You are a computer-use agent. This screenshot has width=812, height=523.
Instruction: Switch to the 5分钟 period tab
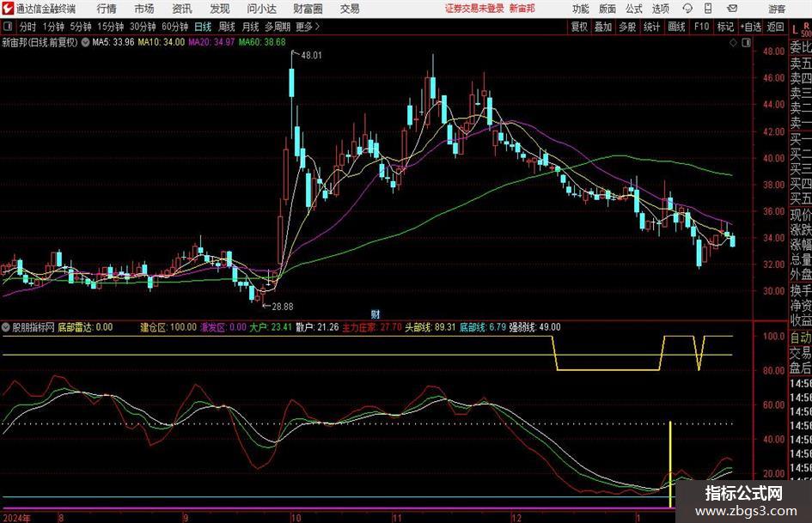tap(81, 27)
